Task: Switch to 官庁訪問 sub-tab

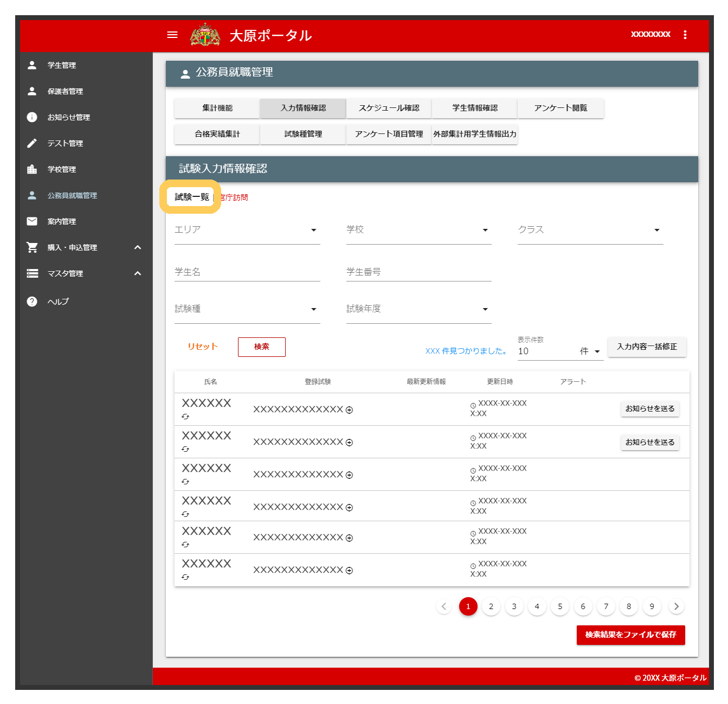Action: coord(234,197)
